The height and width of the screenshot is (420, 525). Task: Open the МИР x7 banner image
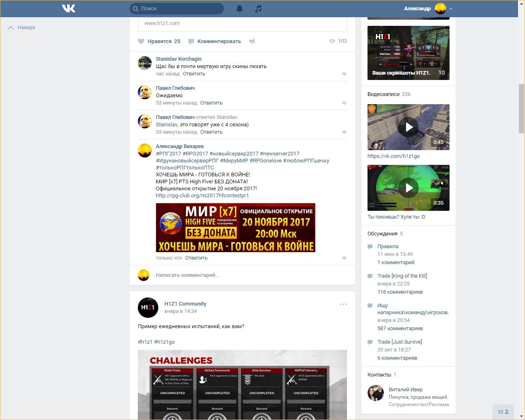(x=235, y=228)
